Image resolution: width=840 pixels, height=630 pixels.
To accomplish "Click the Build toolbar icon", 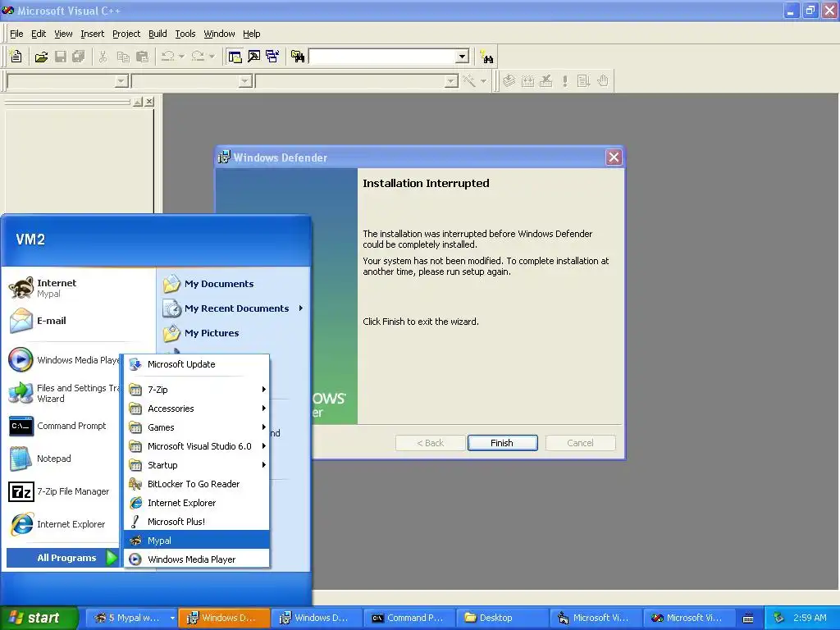I will pos(527,81).
